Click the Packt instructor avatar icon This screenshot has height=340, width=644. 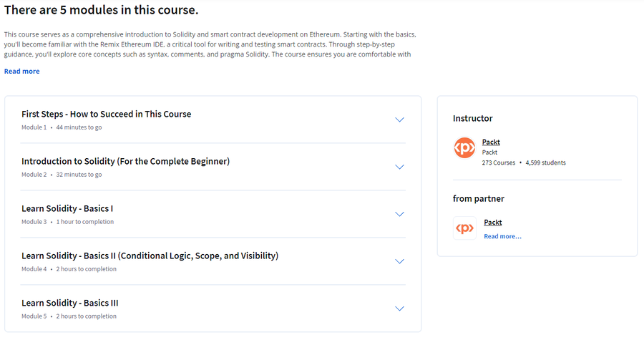click(x=464, y=148)
